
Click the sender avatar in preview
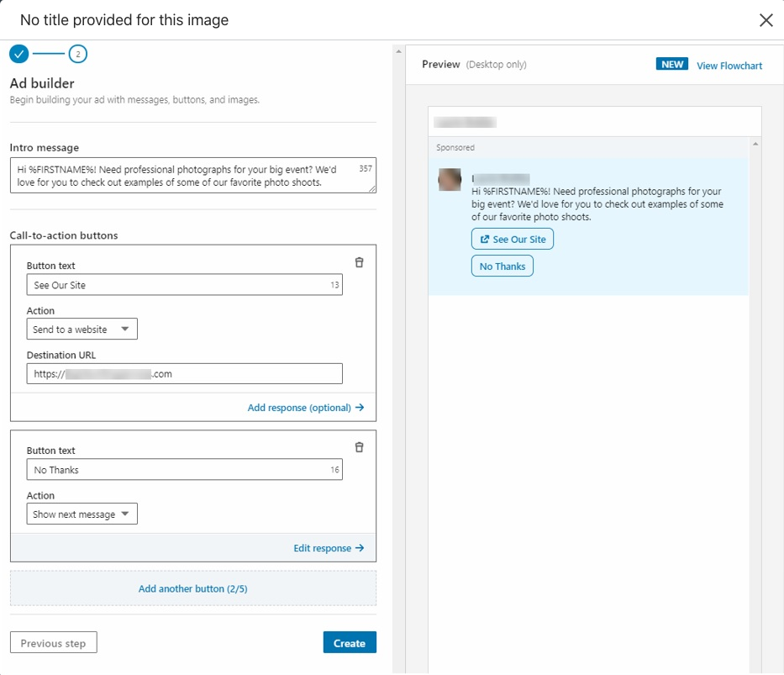(x=450, y=180)
